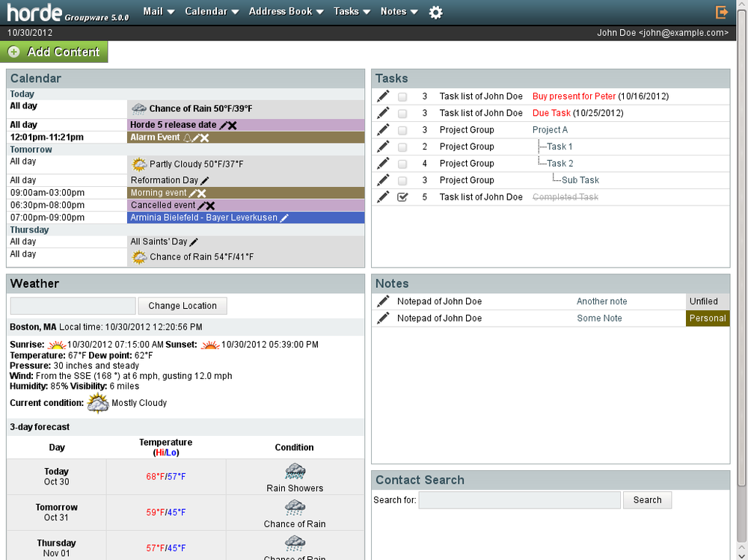Open the Tasks menu in navigation bar
This screenshot has width=748, height=560.
pyautogui.click(x=352, y=11)
